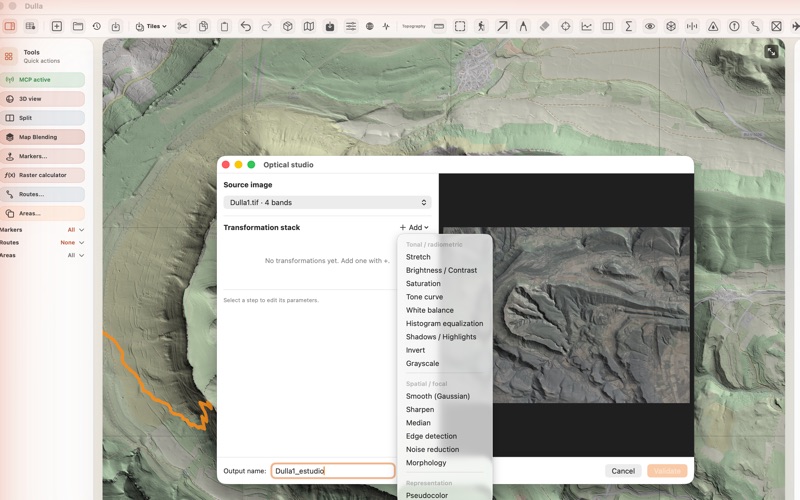Select the eraser tool
This screenshot has height=500, width=800.
pos(544,26)
